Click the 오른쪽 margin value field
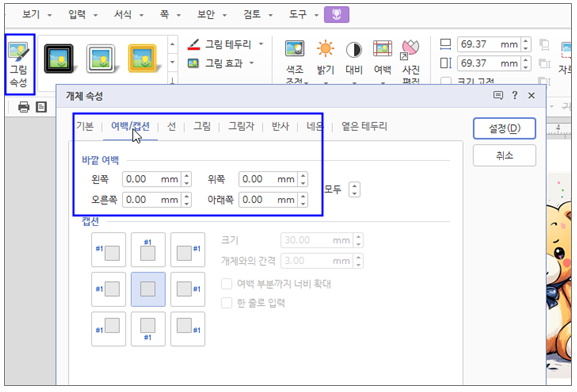This screenshot has width=577, height=392. click(x=151, y=200)
